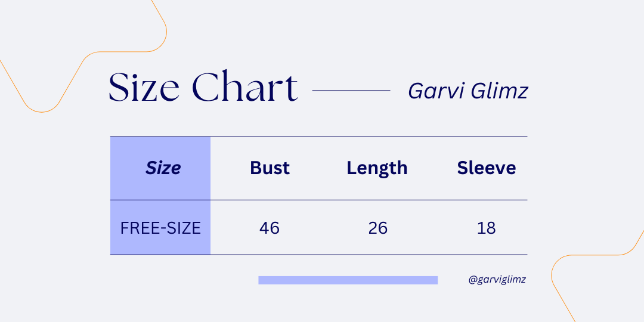Viewport: 644px width, 322px height.
Task: Click the table's bottom border line
Action: click(369, 255)
